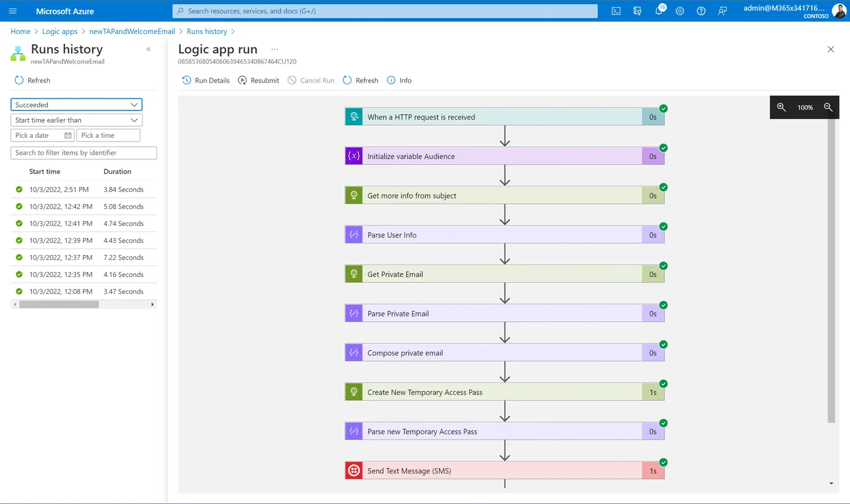Viewport: 850px width, 504px height.
Task: Expand the Create New Temporary Access Pass step
Action: 505,392
